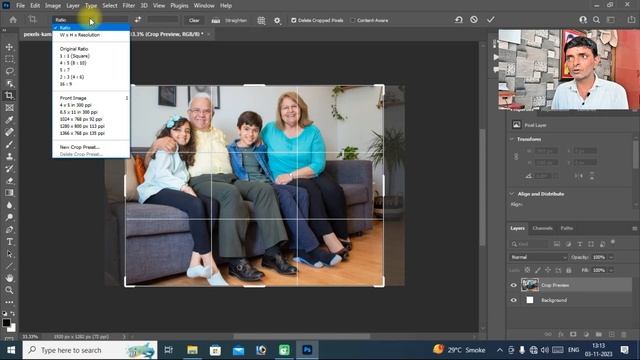Viewport: 640px width, 360px height.
Task: Toggle lock transparent pixels
Action: point(527,270)
